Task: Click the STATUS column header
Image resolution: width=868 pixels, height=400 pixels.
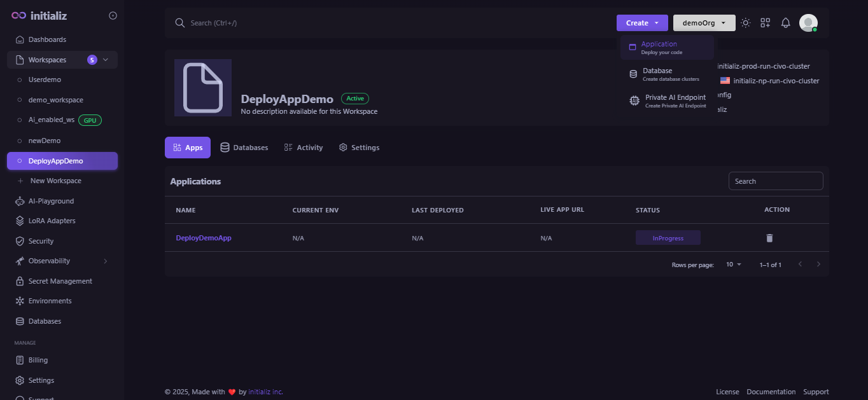Action: [648, 210]
